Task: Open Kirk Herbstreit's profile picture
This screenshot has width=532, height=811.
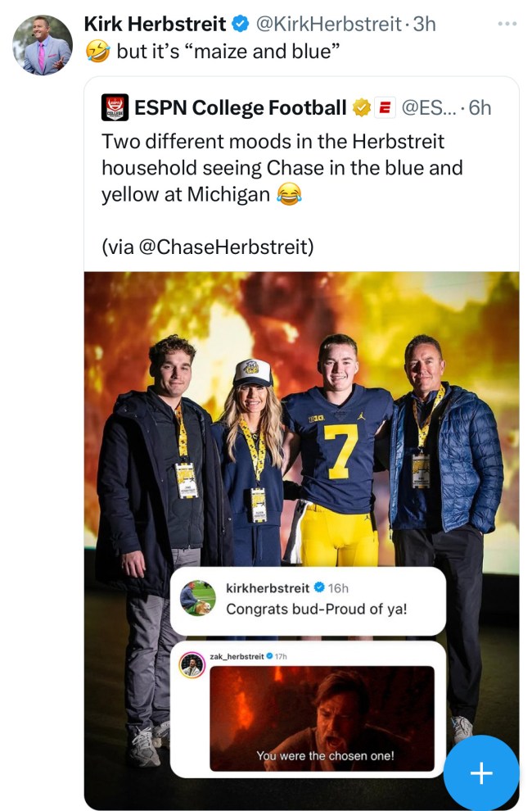Action: click(x=43, y=46)
